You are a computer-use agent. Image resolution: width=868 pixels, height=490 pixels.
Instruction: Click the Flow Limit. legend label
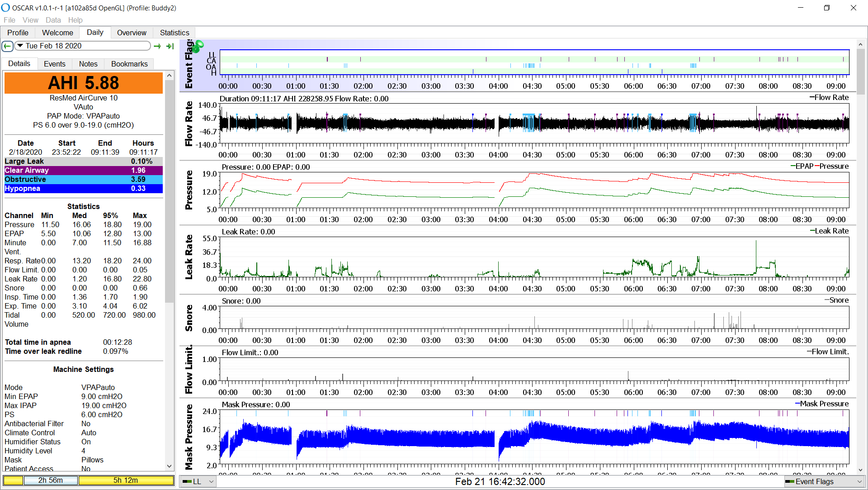[830, 352]
